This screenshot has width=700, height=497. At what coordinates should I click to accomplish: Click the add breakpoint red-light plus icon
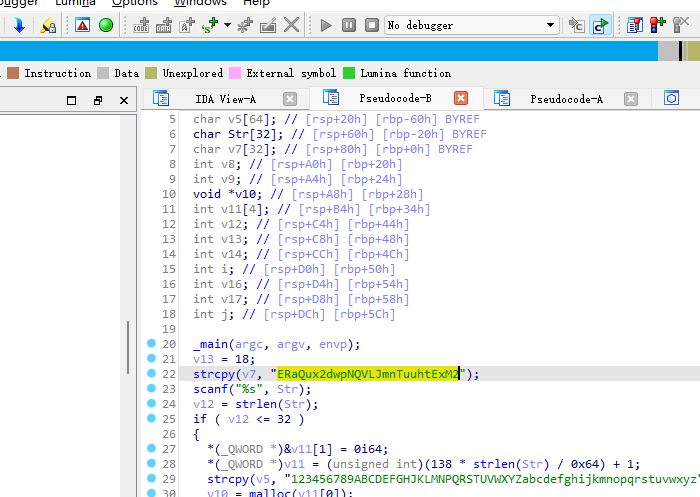coord(657,25)
